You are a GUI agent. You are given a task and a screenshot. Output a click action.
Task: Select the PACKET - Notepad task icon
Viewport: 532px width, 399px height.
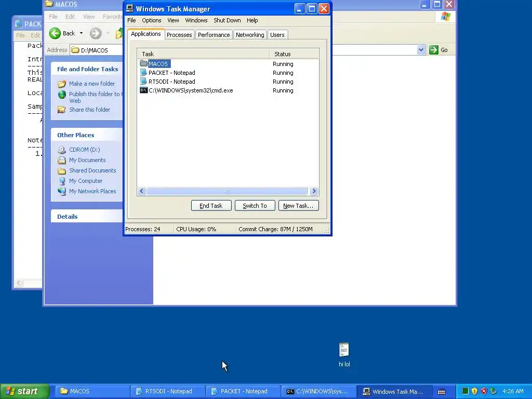coord(143,73)
